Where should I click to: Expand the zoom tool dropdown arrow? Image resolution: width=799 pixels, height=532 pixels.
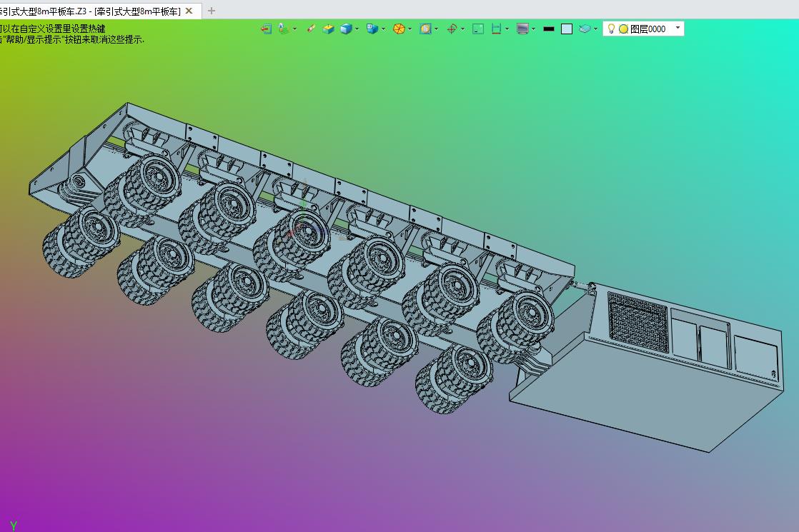coord(436,29)
